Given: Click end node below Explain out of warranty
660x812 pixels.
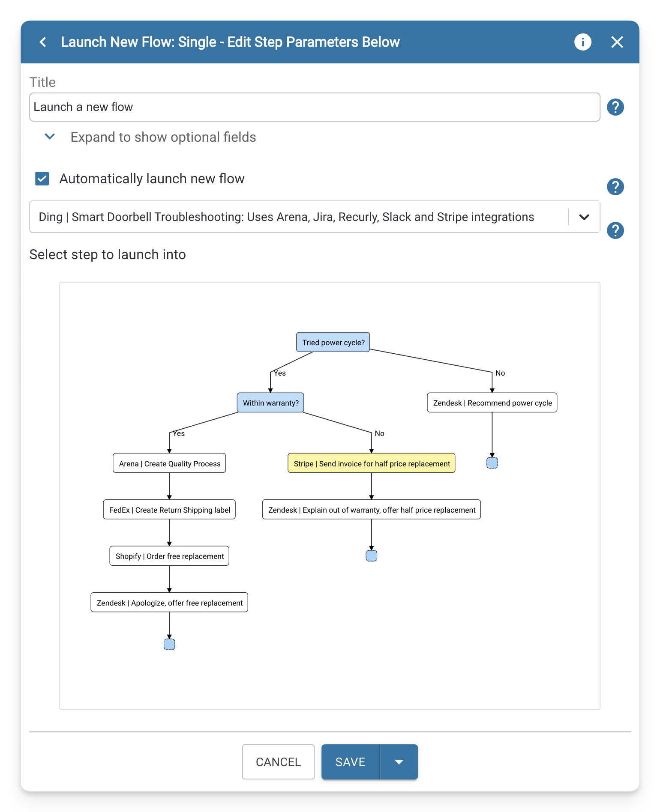Looking at the screenshot, I should click(372, 556).
